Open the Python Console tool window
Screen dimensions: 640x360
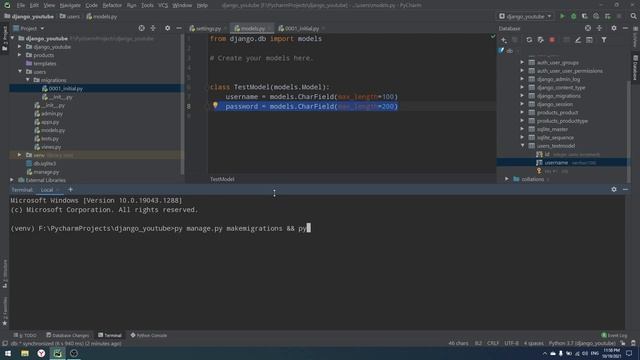click(149, 335)
